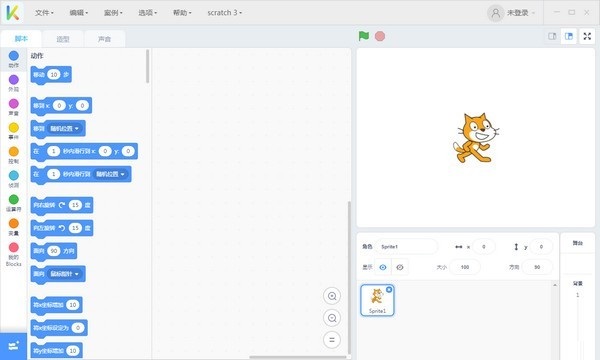The width and height of the screenshot is (600, 360).
Task: Click the workspace horizontal scrollbar
Action: (x=298, y=357)
